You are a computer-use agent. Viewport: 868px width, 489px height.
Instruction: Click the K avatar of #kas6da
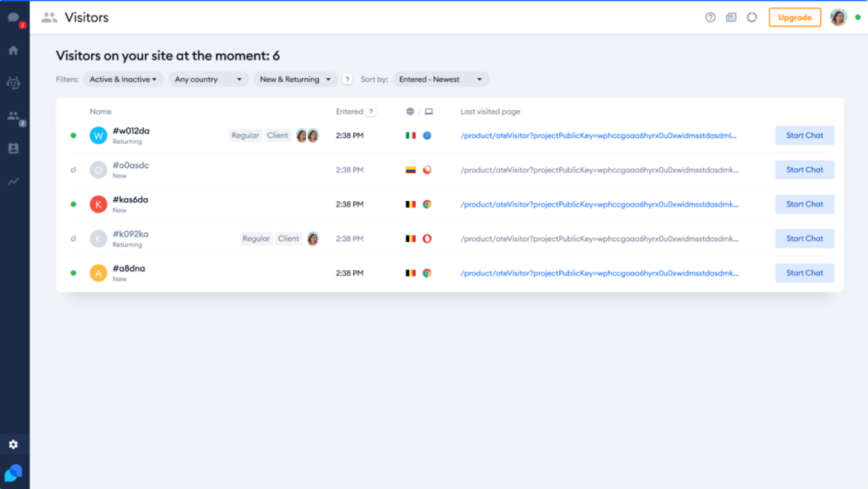[x=99, y=204]
